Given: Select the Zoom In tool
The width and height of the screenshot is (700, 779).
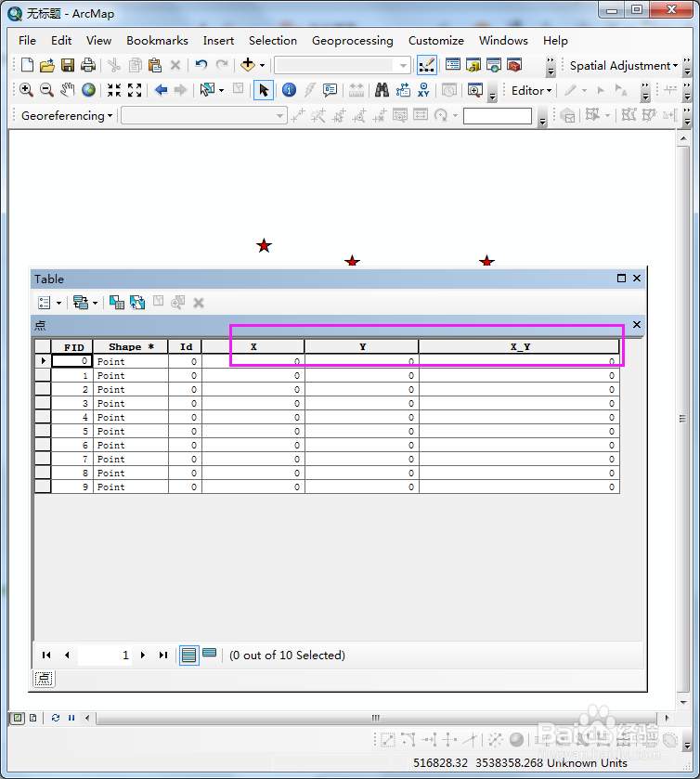Looking at the screenshot, I should point(26,90).
